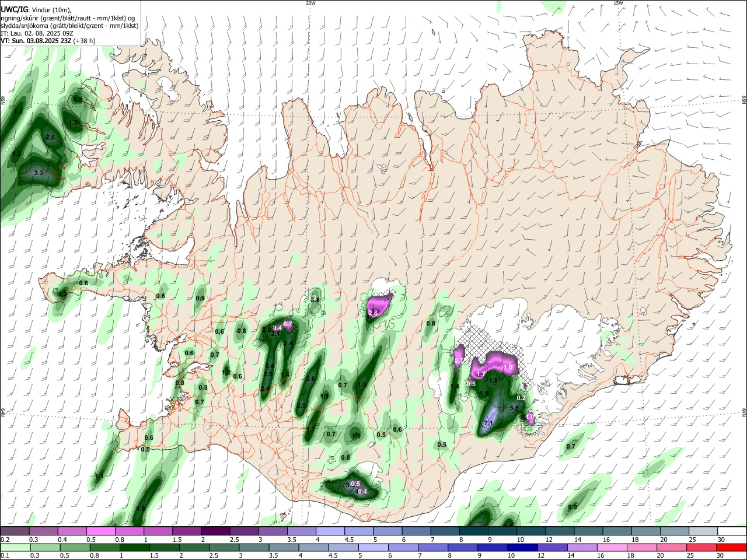Click the 2.8 value in the pink snow area
Viewport: 747px width, 560px height.
pos(373,313)
